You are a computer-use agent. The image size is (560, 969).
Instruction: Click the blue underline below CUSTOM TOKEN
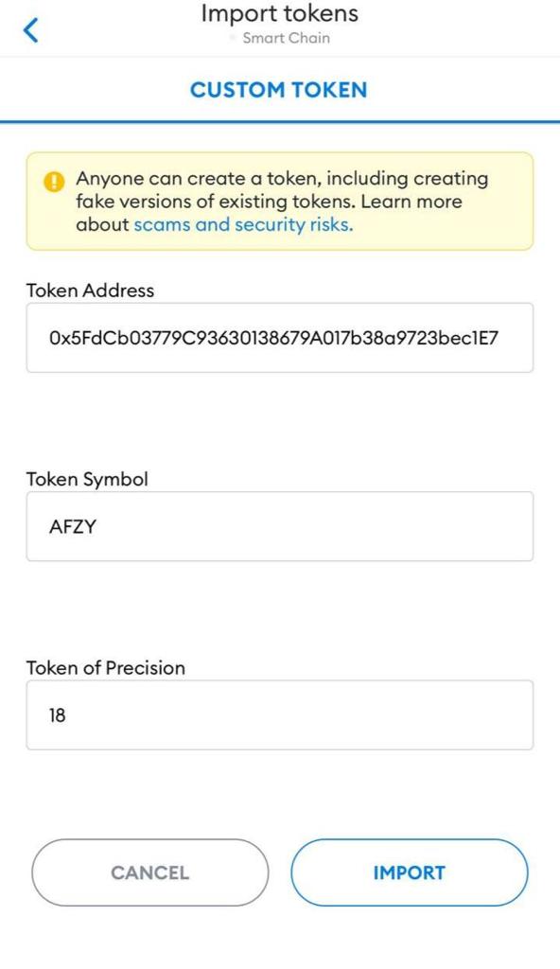(280, 122)
